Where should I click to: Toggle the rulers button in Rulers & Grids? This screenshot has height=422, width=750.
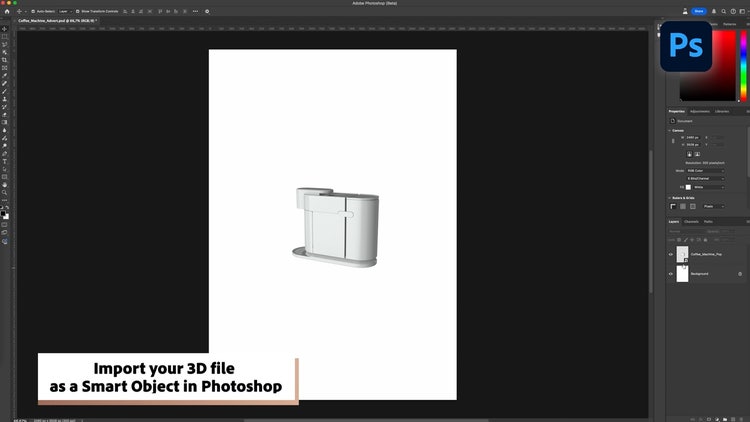click(673, 206)
